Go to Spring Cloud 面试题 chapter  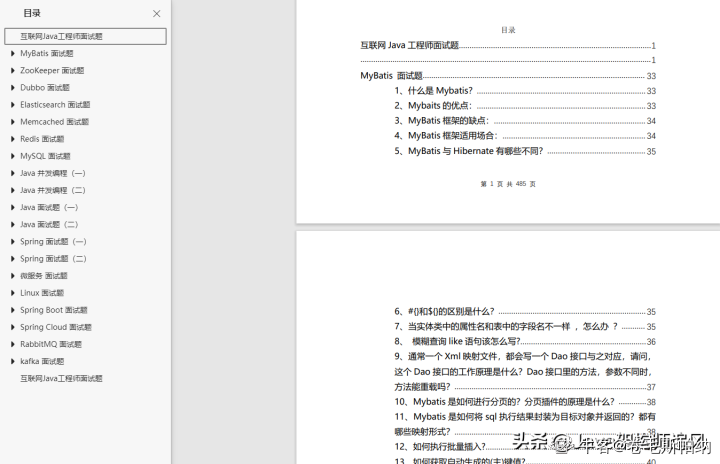(x=56, y=327)
